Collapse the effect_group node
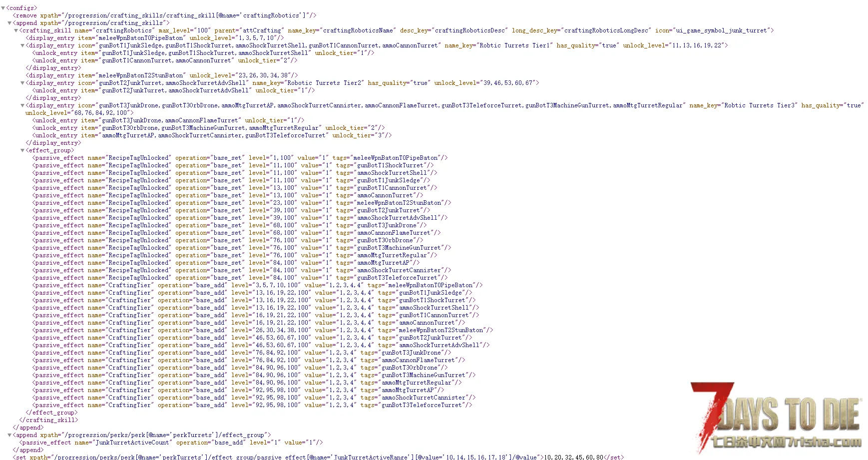This screenshot has height=460, width=868. pyautogui.click(x=22, y=150)
